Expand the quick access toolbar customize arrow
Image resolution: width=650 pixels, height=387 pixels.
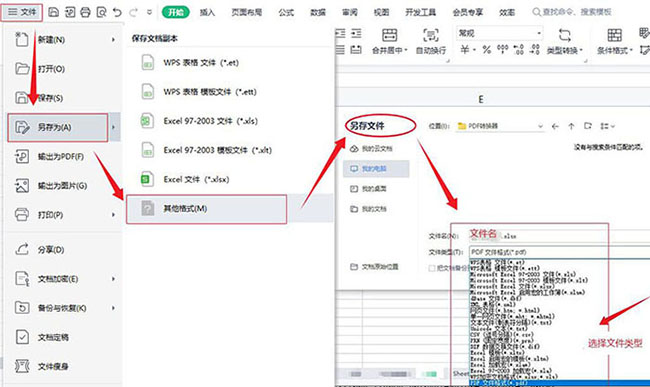[x=149, y=12]
